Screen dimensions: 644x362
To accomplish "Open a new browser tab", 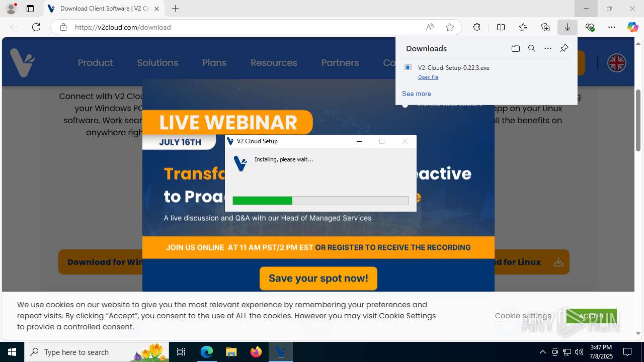I will click(175, 9).
